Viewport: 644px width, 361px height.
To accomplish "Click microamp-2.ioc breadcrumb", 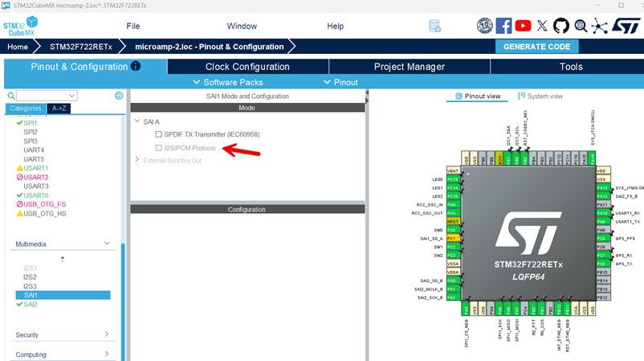I will tap(210, 47).
